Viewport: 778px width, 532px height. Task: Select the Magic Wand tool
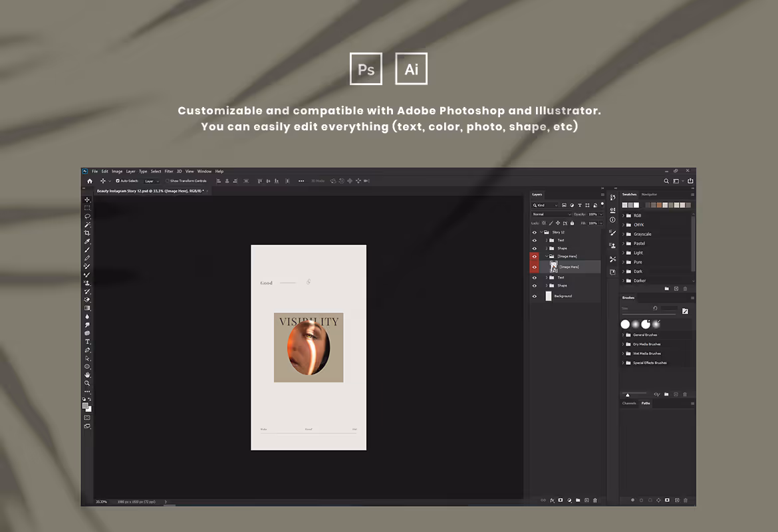pyautogui.click(x=87, y=225)
